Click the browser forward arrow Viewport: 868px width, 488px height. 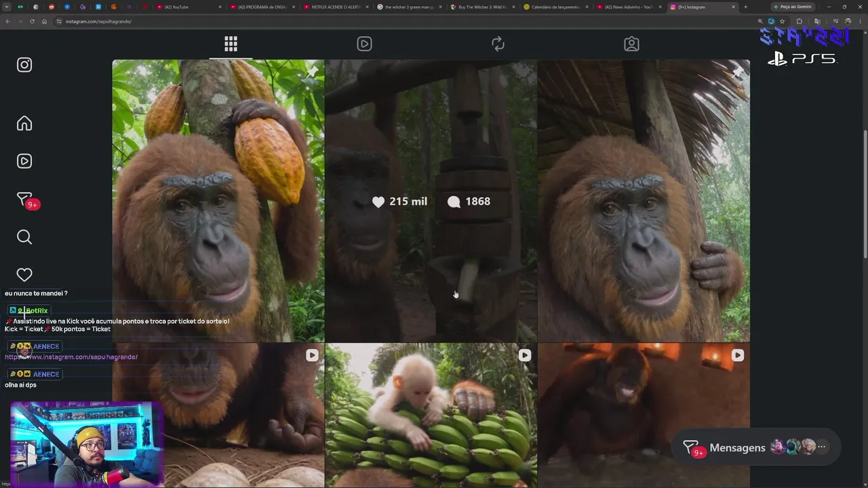[20, 21]
